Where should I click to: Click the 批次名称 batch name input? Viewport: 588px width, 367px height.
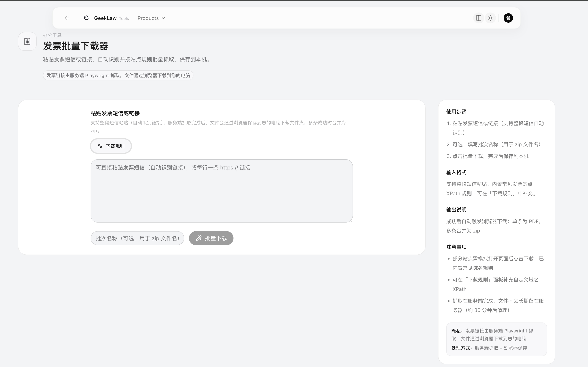click(137, 238)
